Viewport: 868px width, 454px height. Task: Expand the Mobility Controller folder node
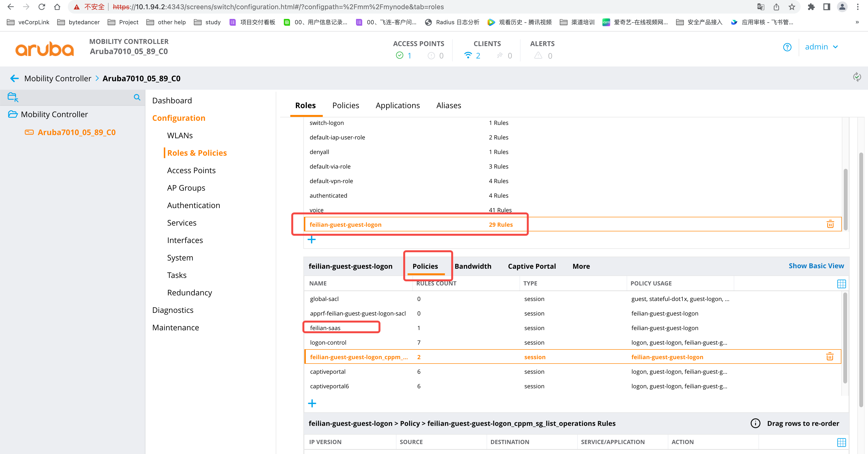(x=13, y=114)
